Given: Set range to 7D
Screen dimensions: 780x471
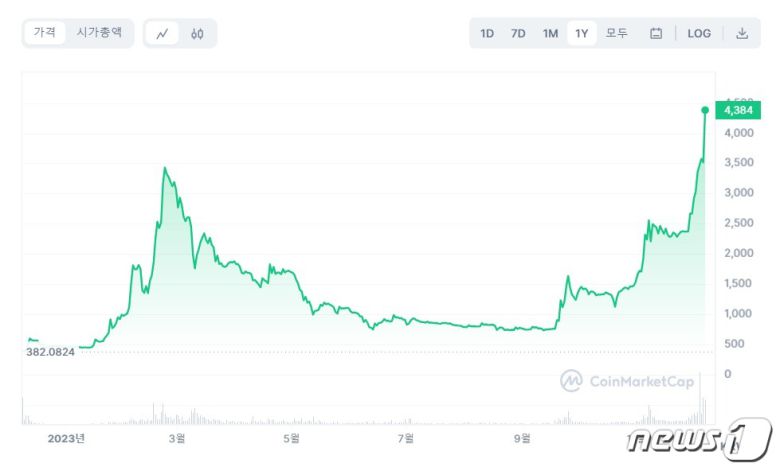Looking at the screenshot, I should tap(518, 33).
